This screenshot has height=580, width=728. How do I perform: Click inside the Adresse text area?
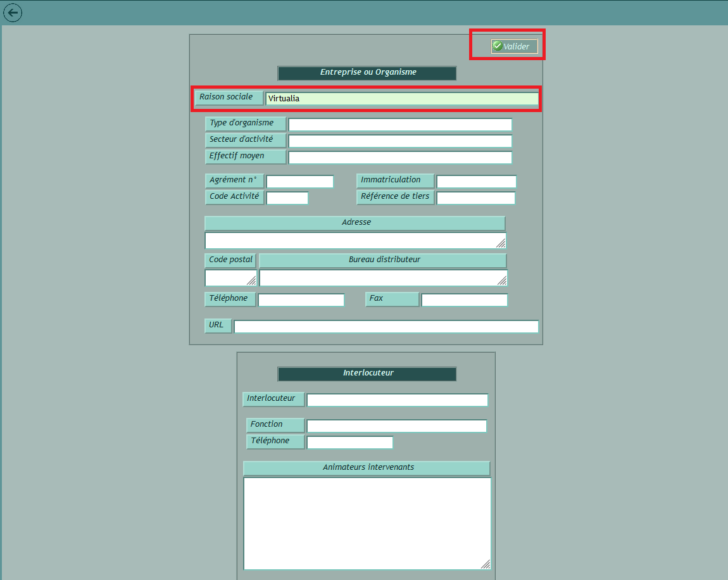355,241
